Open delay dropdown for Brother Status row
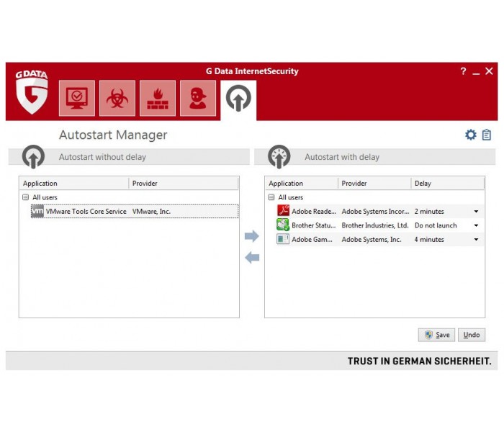 coord(476,225)
